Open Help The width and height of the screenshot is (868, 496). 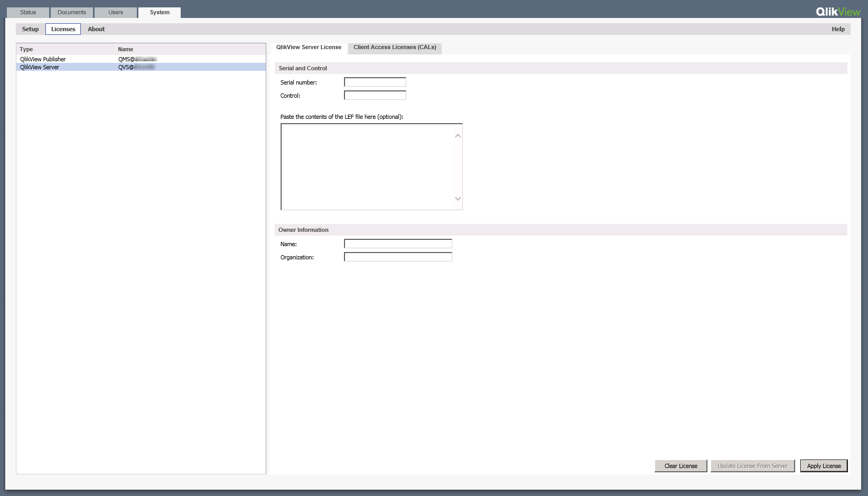coord(838,29)
